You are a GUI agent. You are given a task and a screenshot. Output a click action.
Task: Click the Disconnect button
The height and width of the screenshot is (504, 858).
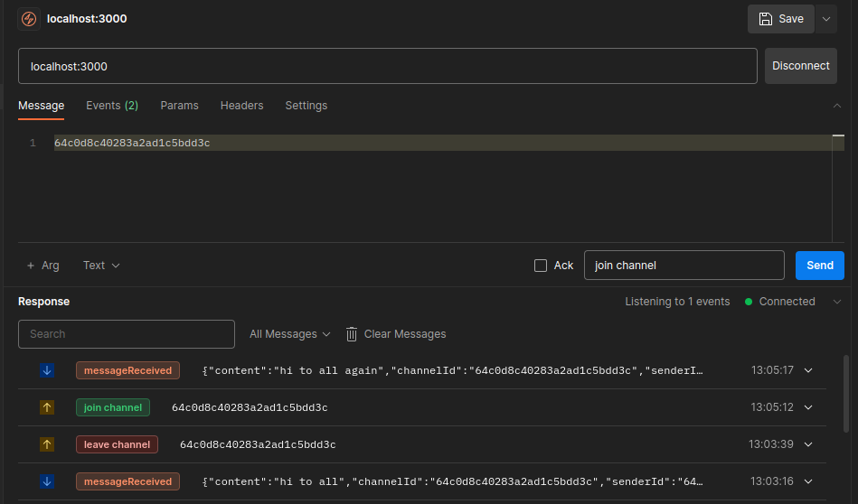pos(800,66)
